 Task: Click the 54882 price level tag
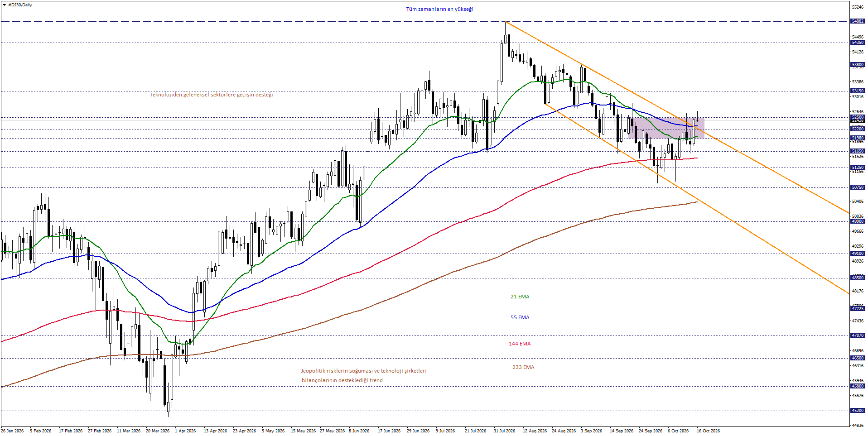click(858, 21)
